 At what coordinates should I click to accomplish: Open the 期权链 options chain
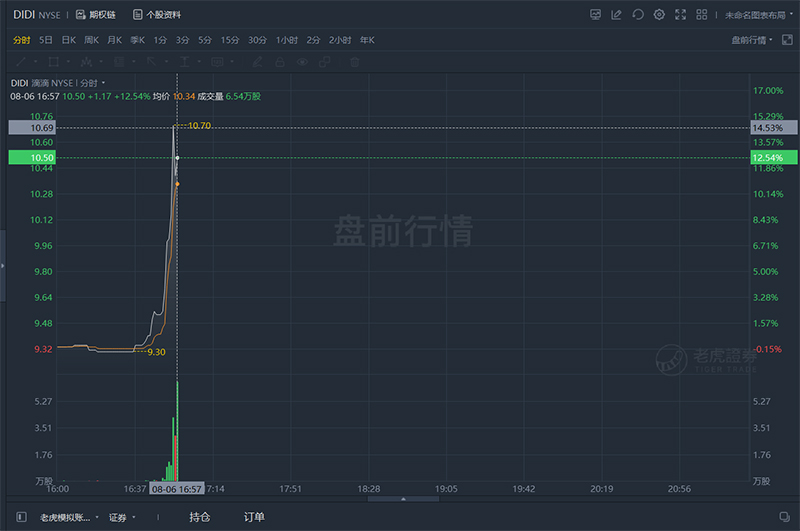click(96, 15)
